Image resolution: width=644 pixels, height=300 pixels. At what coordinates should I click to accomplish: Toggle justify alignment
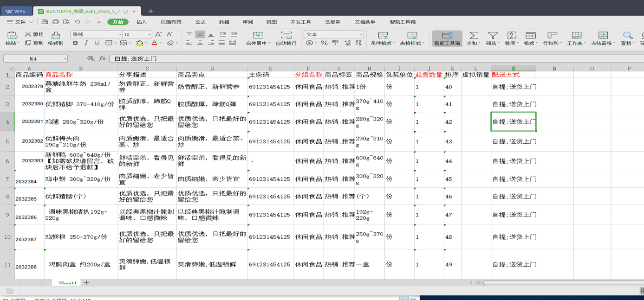221,43
